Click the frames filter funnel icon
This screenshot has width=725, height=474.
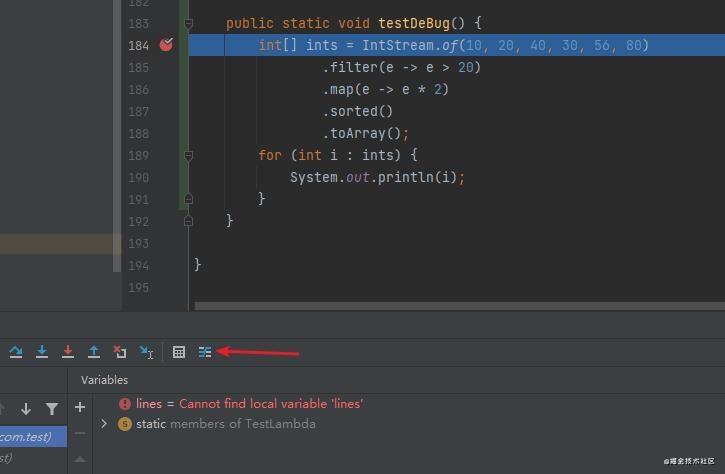pos(52,409)
